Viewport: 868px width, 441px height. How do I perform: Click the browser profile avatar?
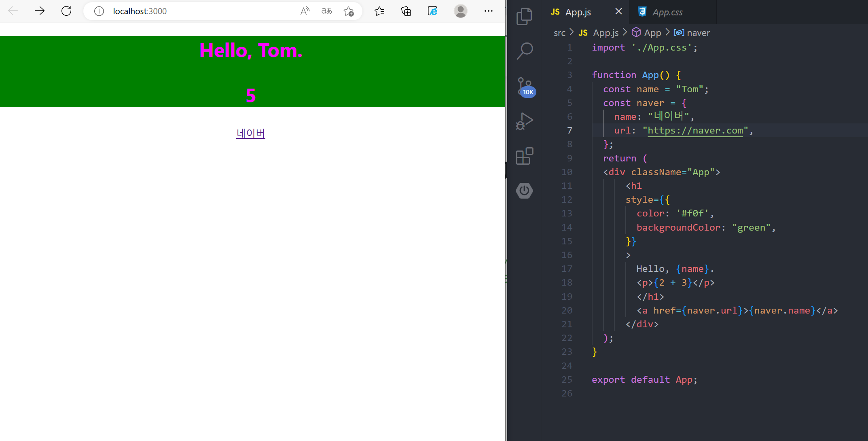coord(460,11)
